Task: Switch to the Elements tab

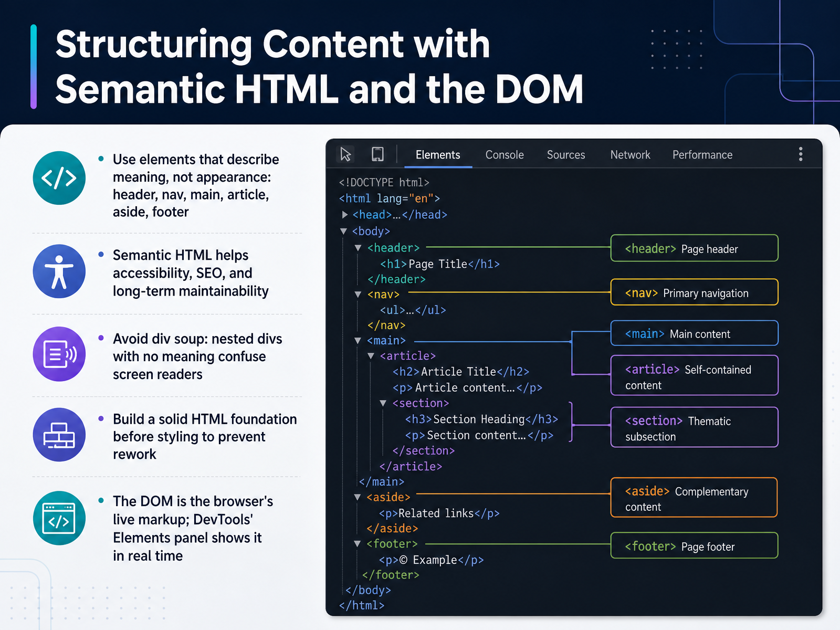Action: 438,155
